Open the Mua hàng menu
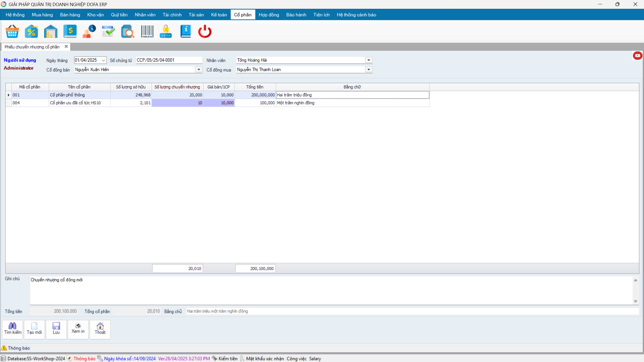The height and width of the screenshot is (362, 644). pos(42,15)
